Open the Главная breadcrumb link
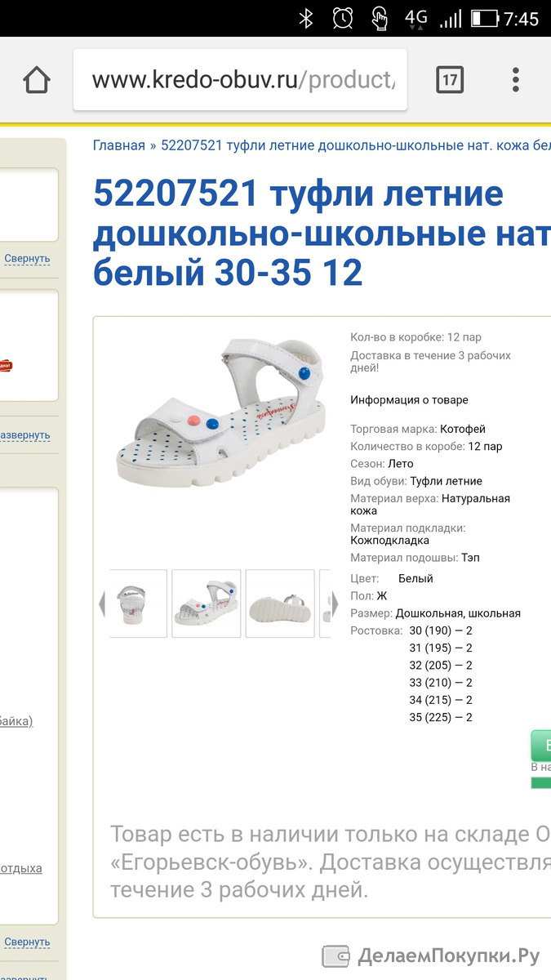551x980 pixels. [118, 145]
